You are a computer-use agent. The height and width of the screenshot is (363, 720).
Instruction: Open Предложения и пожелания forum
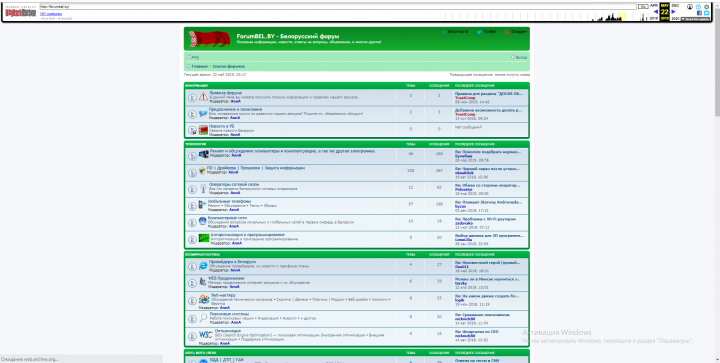tap(236, 110)
